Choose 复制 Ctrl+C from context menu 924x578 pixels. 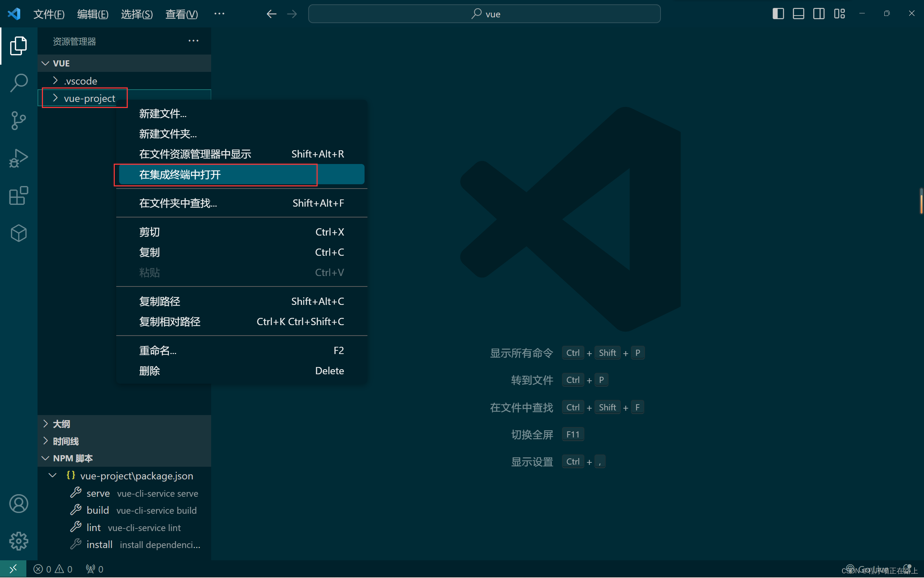click(242, 252)
